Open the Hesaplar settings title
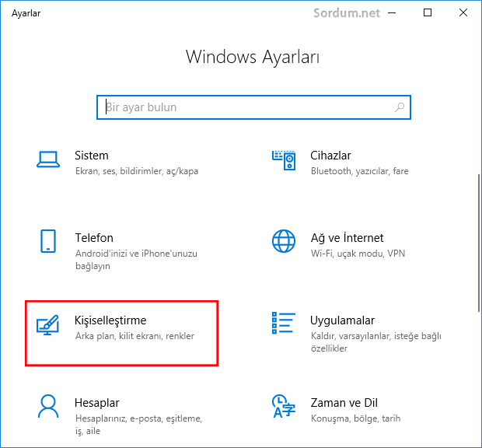Image resolution: width=482 pixels, height=448 pixels. tap(97, 403)
